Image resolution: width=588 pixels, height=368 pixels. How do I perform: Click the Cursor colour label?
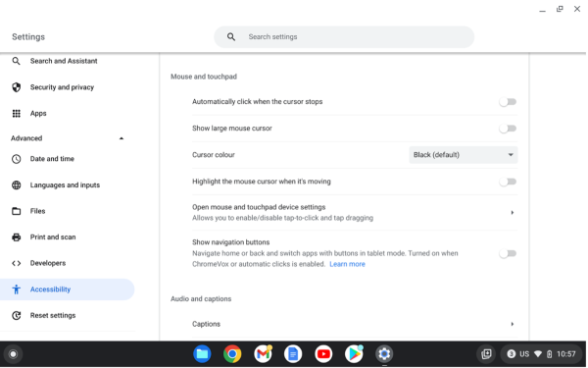(x=214, y=155)
